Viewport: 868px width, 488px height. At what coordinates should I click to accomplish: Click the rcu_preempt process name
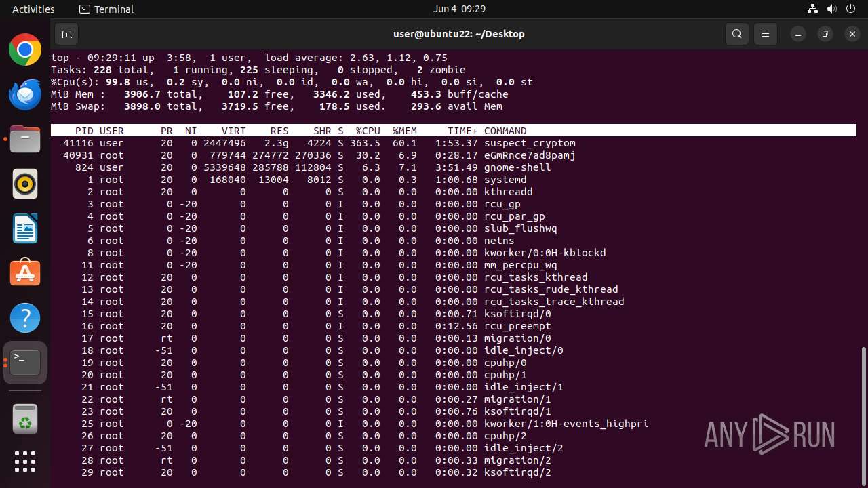pyautogui.click(x=517, y=326)
